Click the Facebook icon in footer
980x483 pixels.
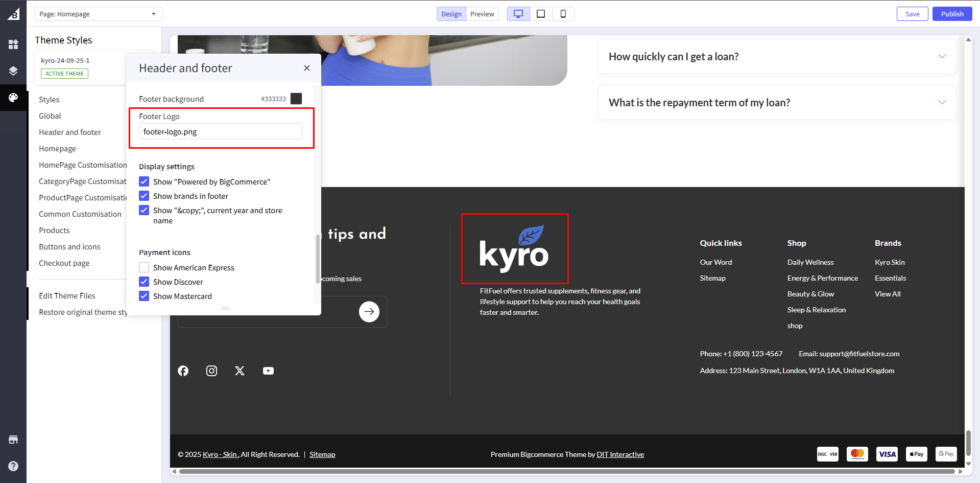pyautogui.click(x=183, y=371)
